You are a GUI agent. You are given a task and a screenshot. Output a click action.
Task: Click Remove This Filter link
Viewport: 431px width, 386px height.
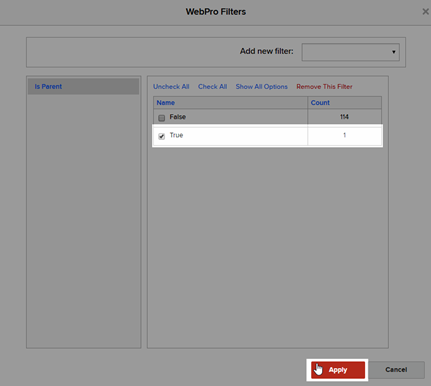point(324,87)
